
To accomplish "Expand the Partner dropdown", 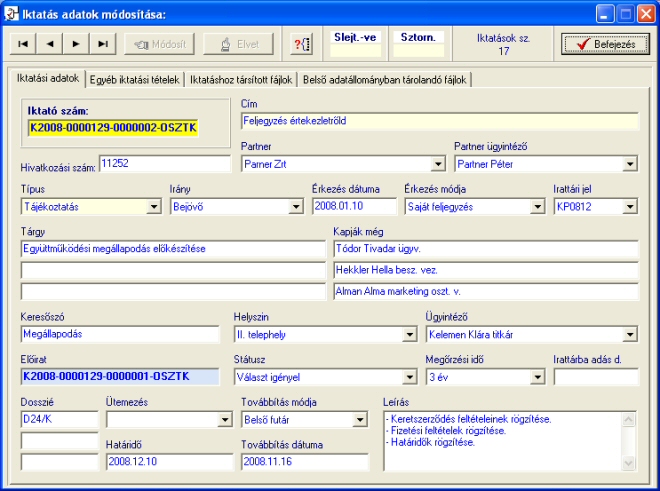I will point(438,164).
